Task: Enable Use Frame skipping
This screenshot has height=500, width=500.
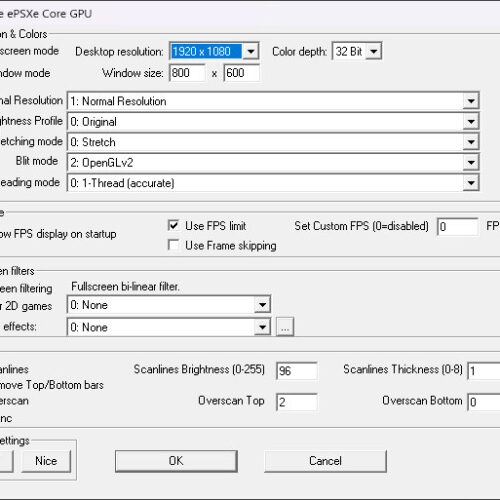Action: click(x=173, y=245)
